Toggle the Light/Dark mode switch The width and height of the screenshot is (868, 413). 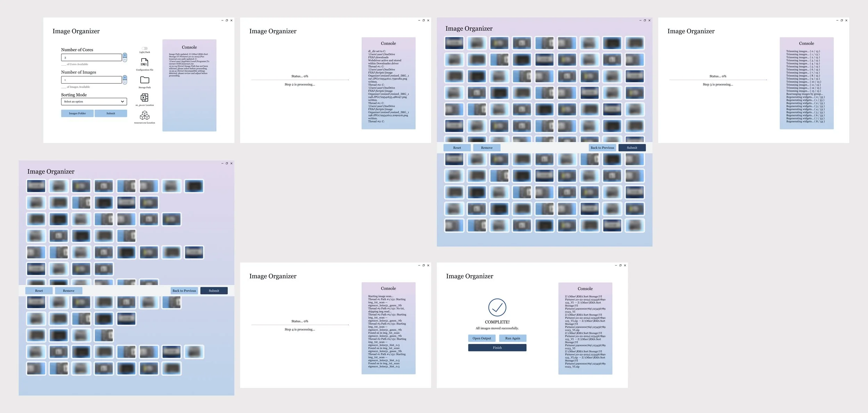click(144, 48)
